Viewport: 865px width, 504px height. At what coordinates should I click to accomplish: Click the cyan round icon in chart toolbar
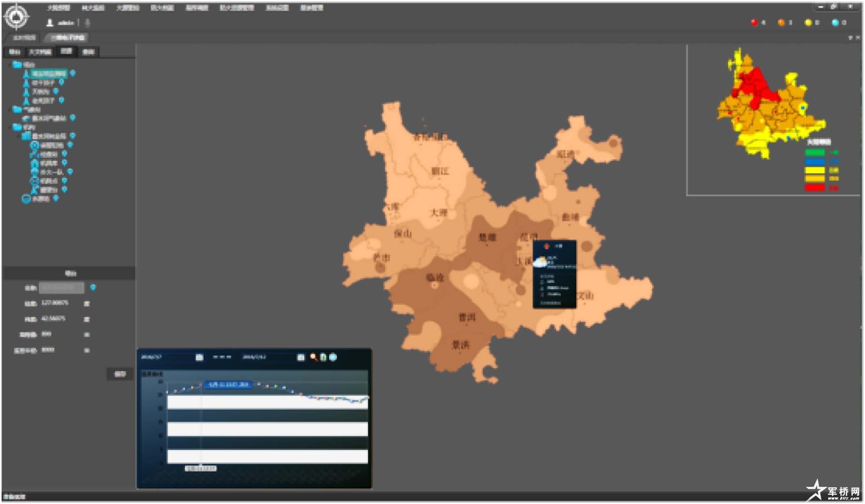pos(333,357)
